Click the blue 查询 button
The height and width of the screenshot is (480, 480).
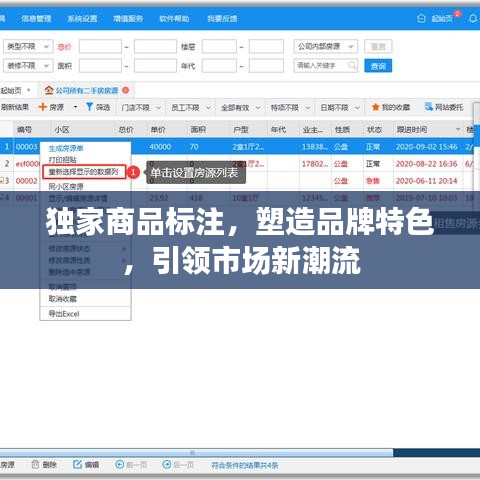point(378,66)
